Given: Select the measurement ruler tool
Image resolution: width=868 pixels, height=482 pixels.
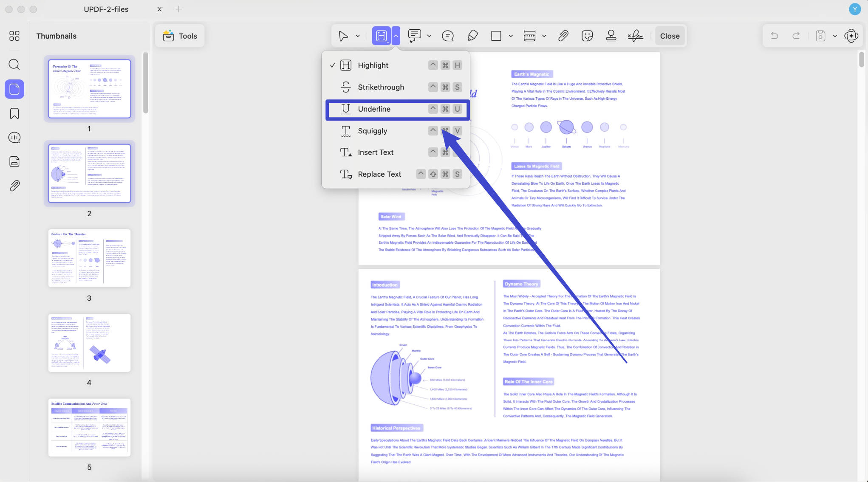Looking at the screenshot, I should tap(529, 36).
